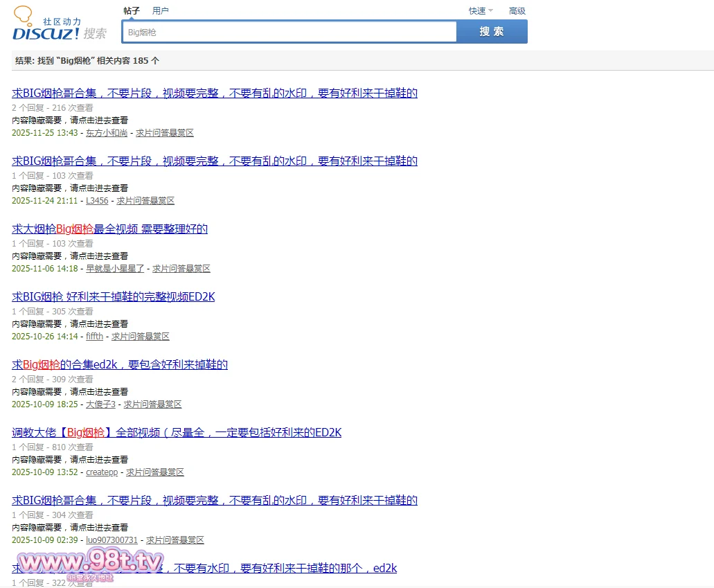The image size is (714, 588).
Task: Click the search text input box
Action: pyautogui.click(x=289, y=32)
